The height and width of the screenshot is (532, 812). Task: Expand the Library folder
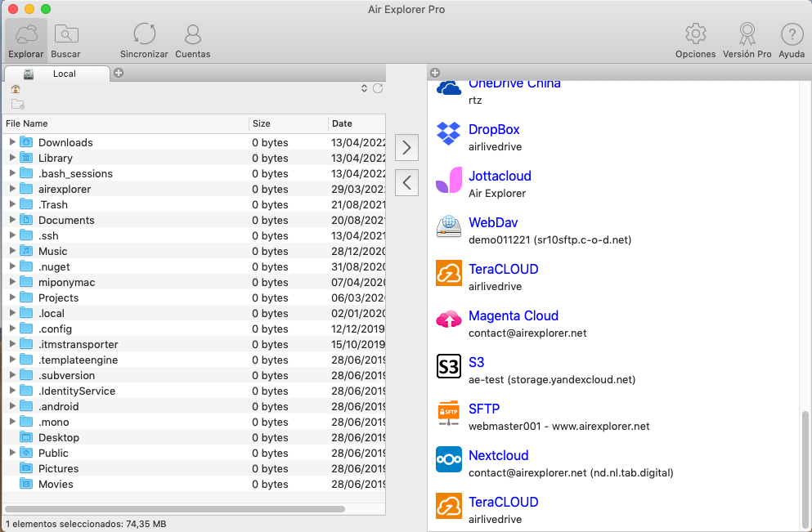coord(12,158)
